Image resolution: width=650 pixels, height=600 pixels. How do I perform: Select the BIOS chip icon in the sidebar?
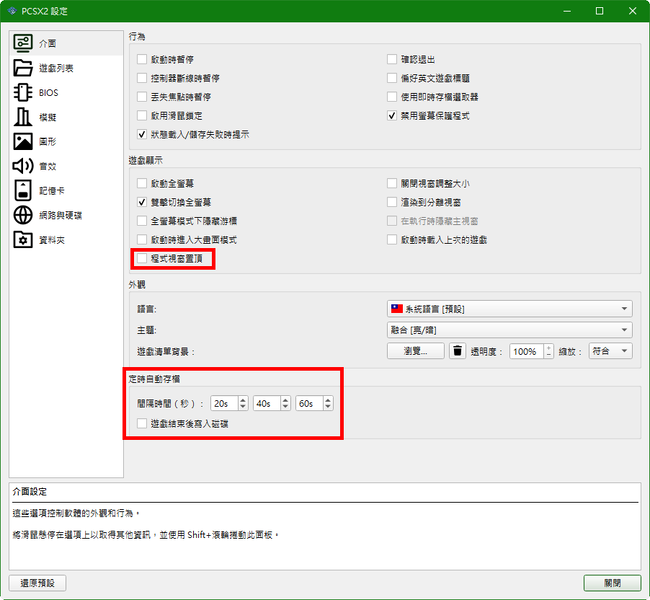[23, 92]
